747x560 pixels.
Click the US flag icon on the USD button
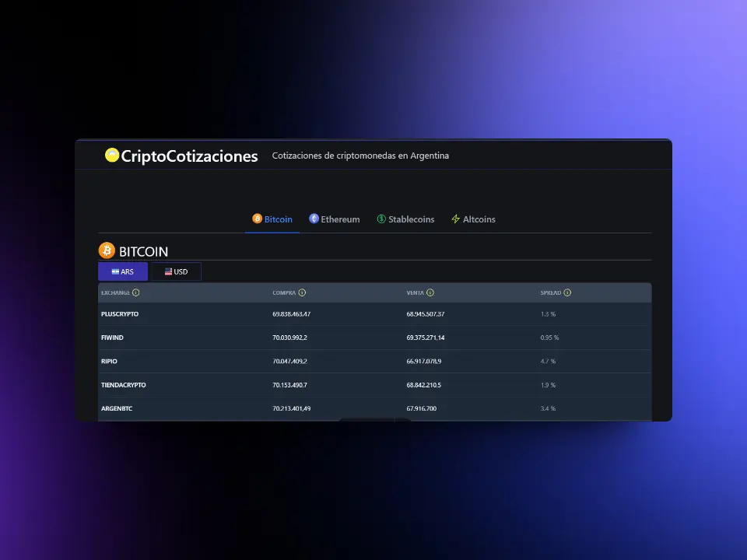point(168,271)
